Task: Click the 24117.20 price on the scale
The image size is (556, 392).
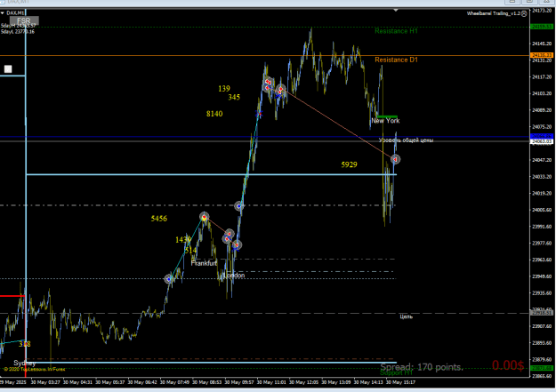Action: 542,76
